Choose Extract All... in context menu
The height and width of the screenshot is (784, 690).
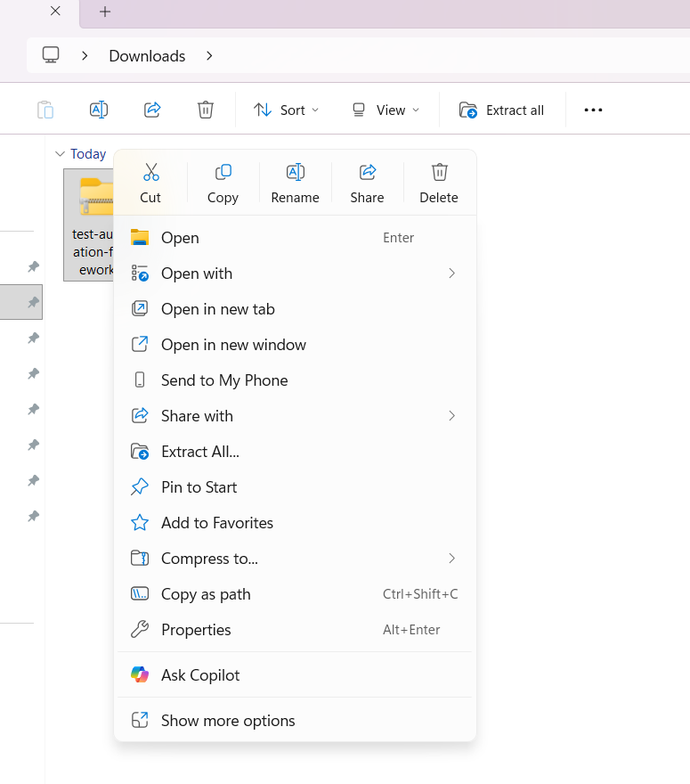[x=295, y=452]
